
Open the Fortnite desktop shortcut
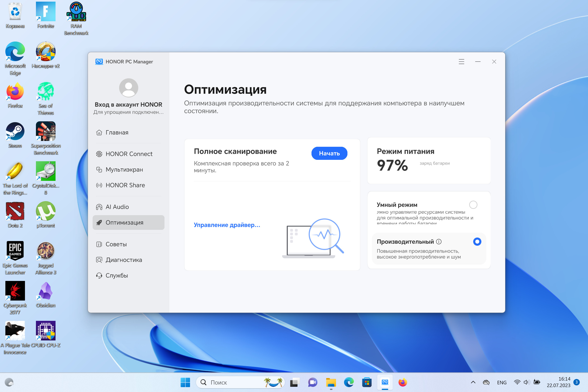tap(45, 15)
